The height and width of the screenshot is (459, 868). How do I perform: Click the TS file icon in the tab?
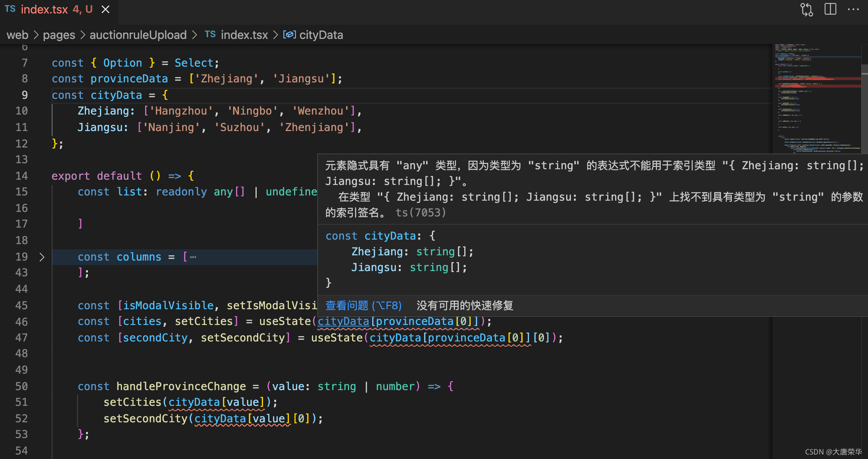(x=10, y=9)
